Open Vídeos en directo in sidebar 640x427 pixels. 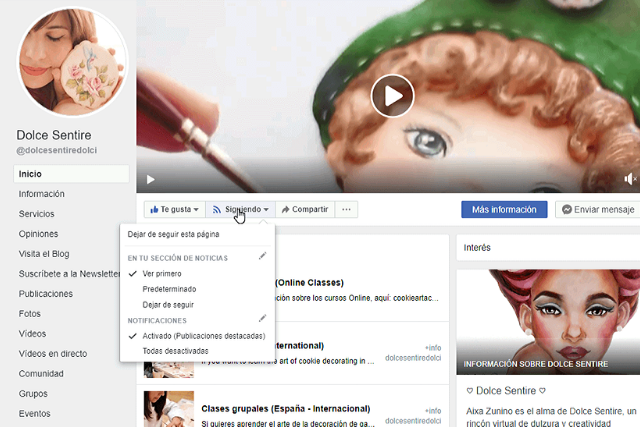53,354
